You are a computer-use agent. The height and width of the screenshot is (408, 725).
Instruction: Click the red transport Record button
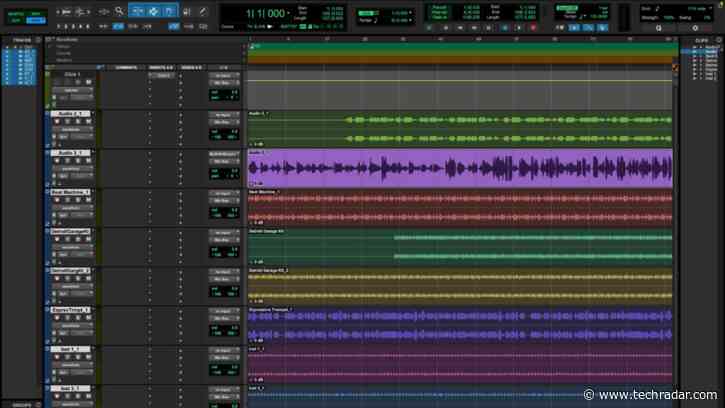(x=533, y=28)
